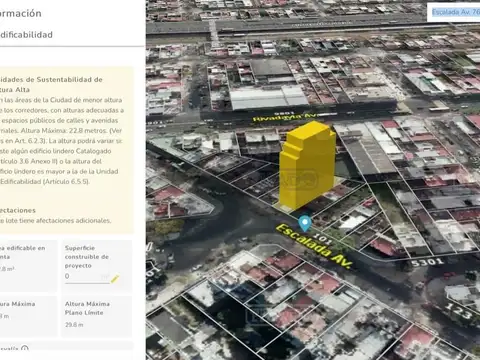480x360 pixels.
Task: Click the '29.8 m' height value
Action: click(x=74, y=325)
